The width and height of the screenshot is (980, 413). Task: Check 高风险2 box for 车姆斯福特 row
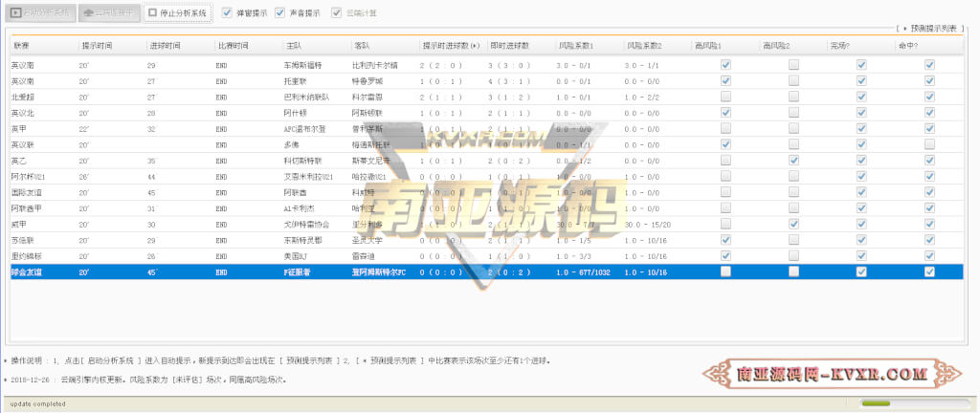pos(793,64)
